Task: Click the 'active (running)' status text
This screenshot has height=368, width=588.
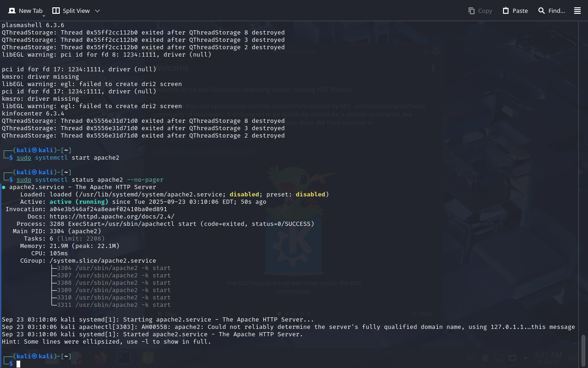Action: [79, 202]
